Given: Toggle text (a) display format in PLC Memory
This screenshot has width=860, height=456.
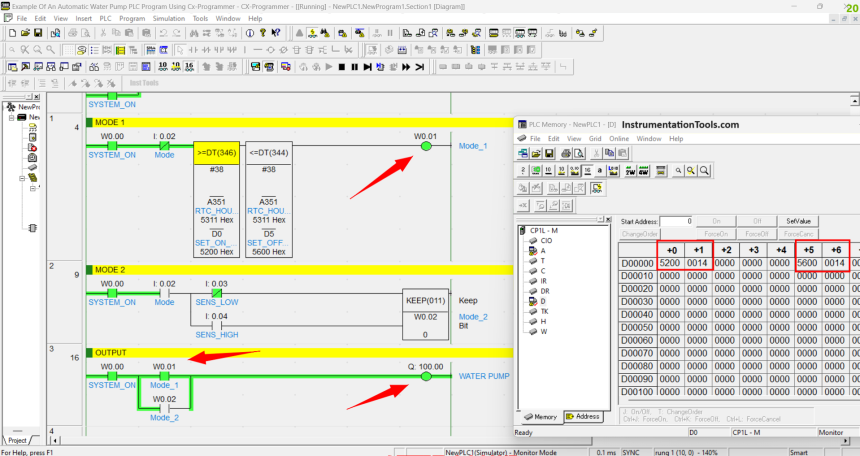Looking at the screenshot, I should pyautogui.click(x=600, y=171).
